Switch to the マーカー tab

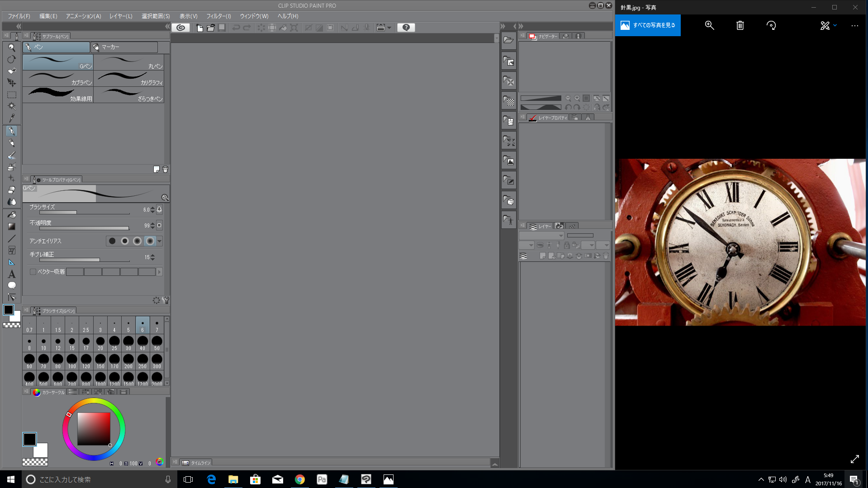pyautogui.click(x=124, y=47)
